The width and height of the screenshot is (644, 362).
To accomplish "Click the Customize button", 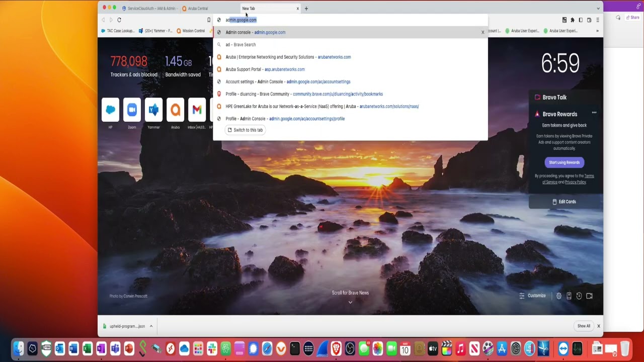I will 533,296.
